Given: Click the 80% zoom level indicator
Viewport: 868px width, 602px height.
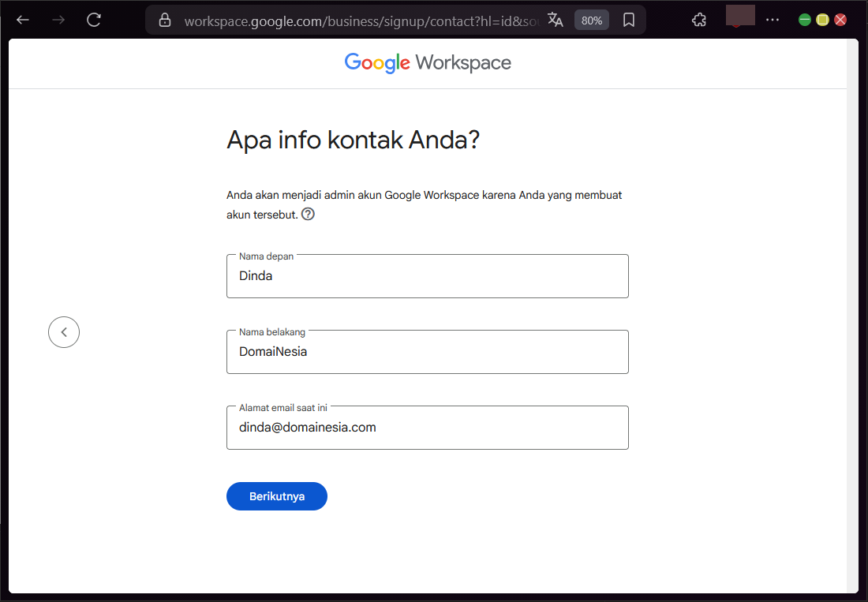Looking at the screenshot, I should pyautogui.click(x=592, y=21).
